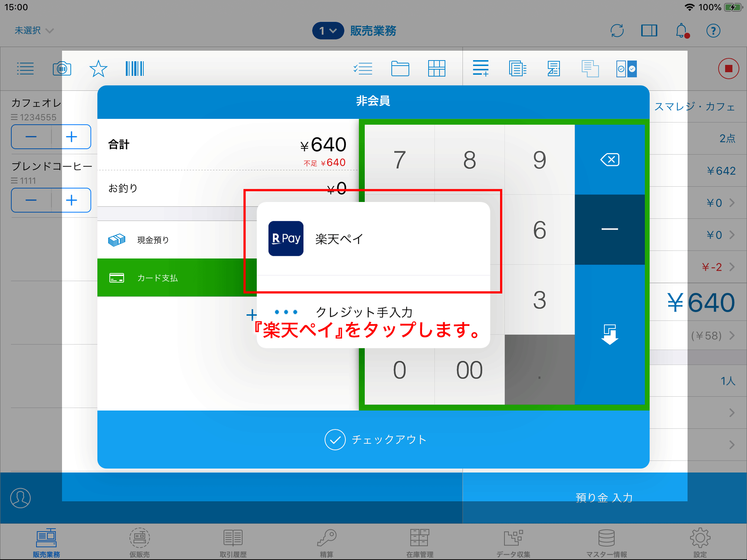
Task: Tap the copy slips icon
Action: pos(590,69)
